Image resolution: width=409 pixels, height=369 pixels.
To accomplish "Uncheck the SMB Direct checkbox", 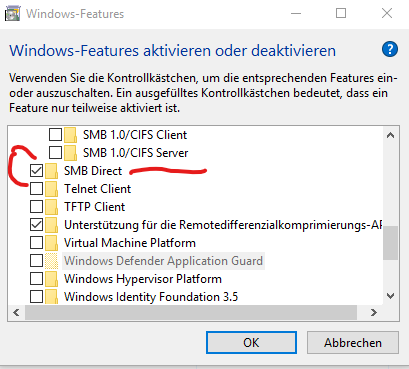I will (x=36, y=171).
